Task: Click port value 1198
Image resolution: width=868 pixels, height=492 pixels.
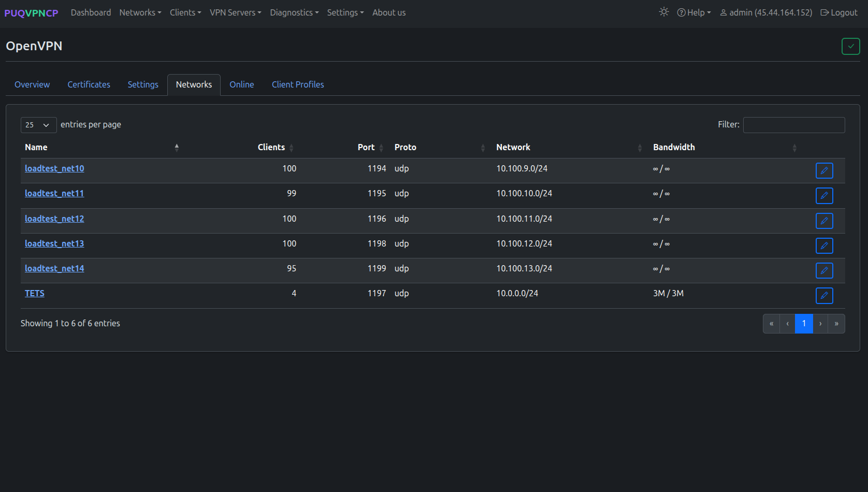Action: click(377, 243)
